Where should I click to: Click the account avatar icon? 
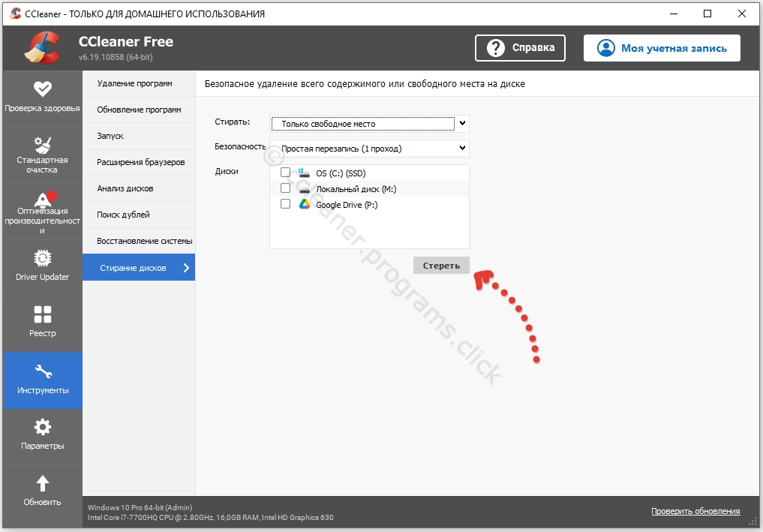pyautogui.click(x=606, y=48)
